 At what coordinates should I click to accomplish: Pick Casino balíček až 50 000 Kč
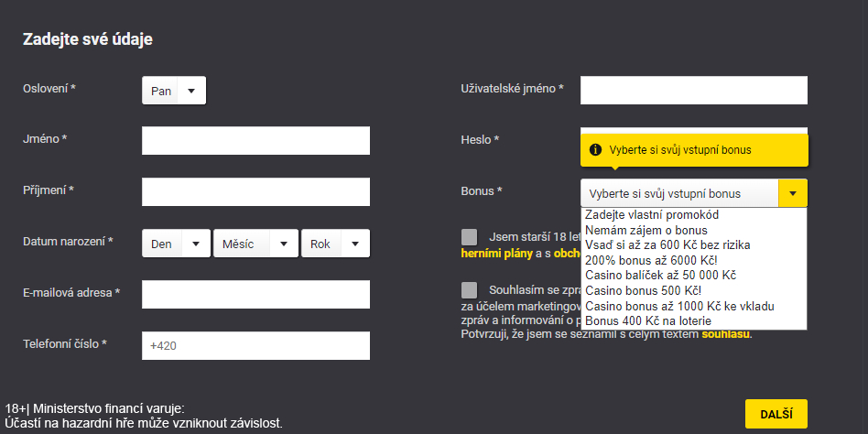coord(694,275)
